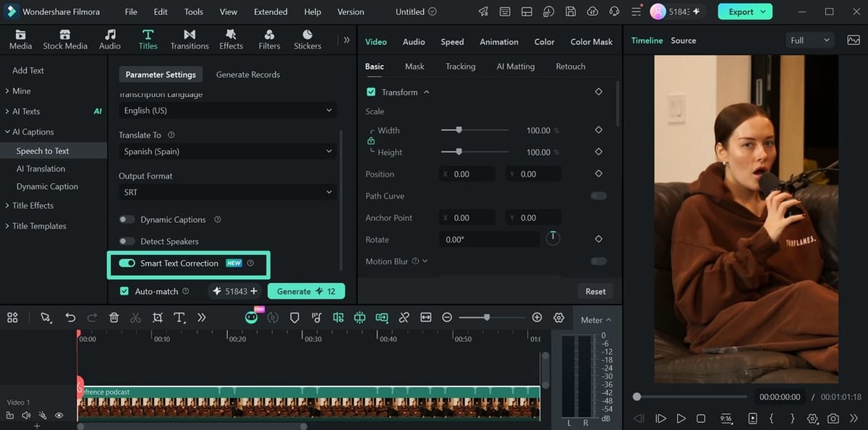Change the 9:16 aspect ratio in the preview
The image size is (868, 430).
click(x=726, y=418)
